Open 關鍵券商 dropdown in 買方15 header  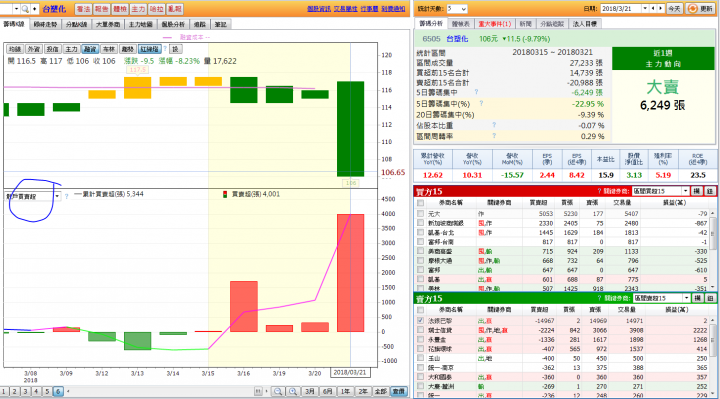pyautogui.click(x=686, y=191)
